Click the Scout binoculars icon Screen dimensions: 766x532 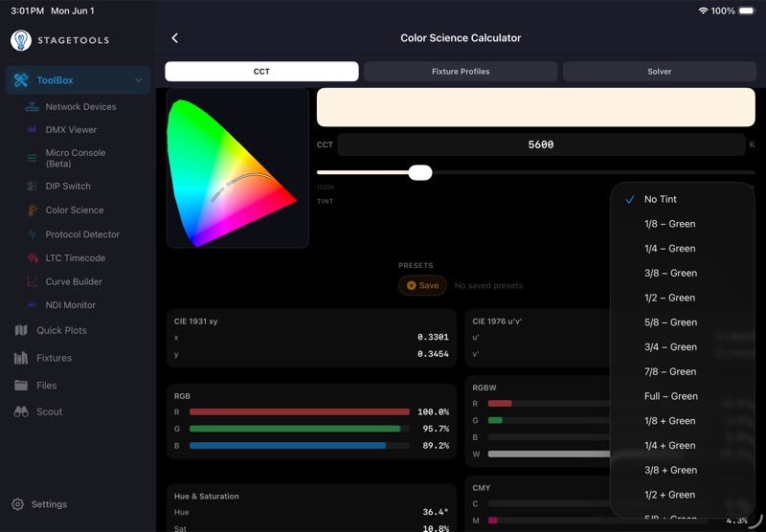pyautogui.click(x=21, y=412)
